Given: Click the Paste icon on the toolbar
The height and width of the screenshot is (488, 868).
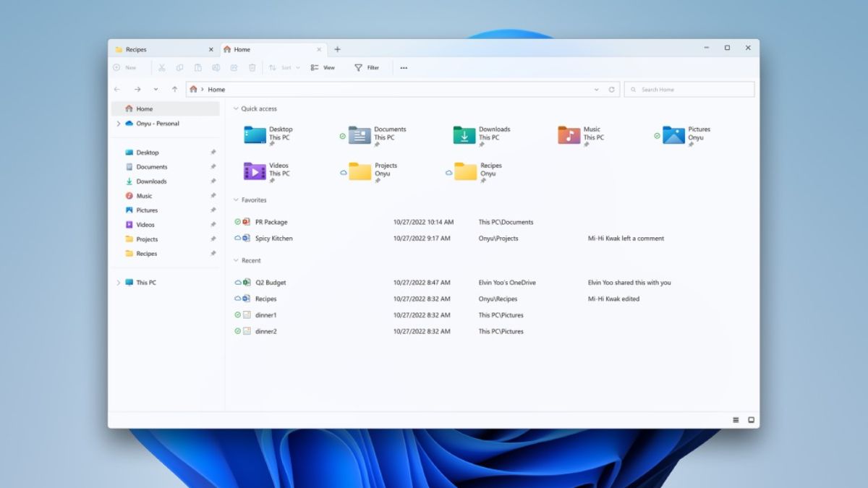Looking at the screenshot, I should (x=197, y=67).
